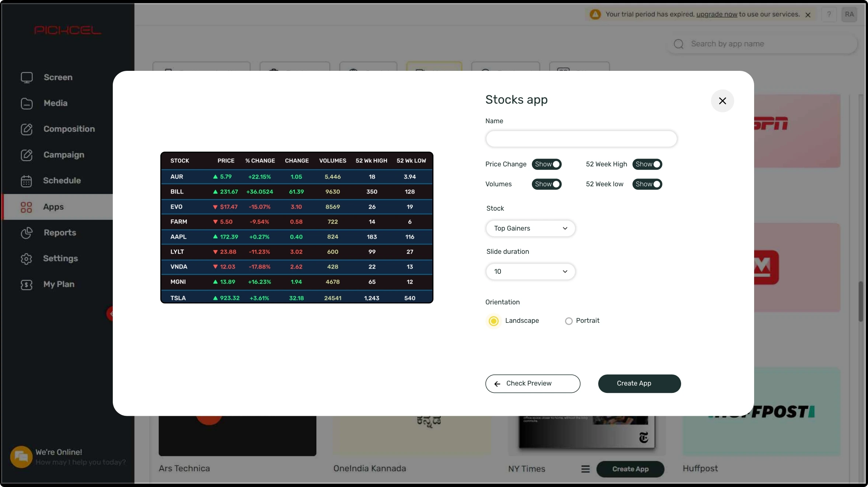Click the upgrade now link in banner
Screen dimensions: 868x487
click(x=716, y=13)
